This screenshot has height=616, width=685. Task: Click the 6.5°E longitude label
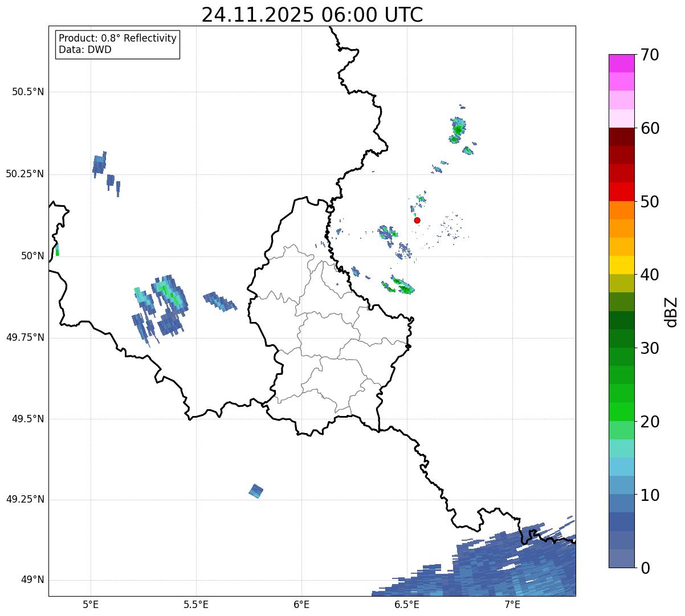coord(407,606)
